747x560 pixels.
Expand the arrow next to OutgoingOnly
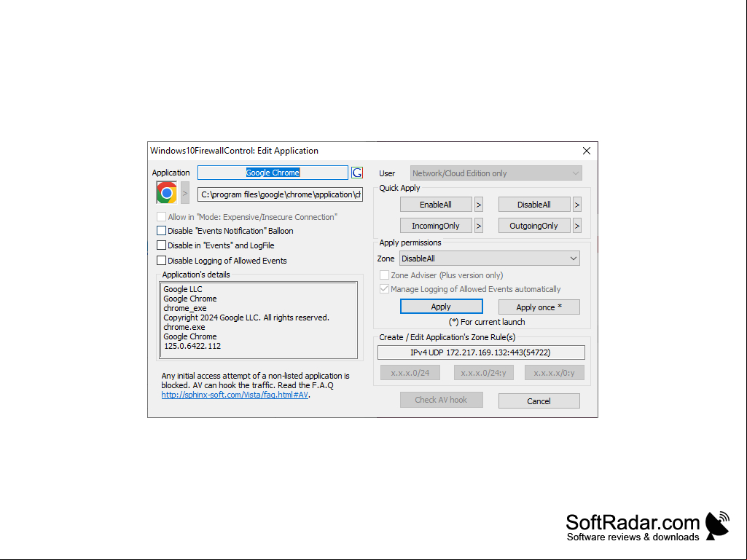(577, 226)
